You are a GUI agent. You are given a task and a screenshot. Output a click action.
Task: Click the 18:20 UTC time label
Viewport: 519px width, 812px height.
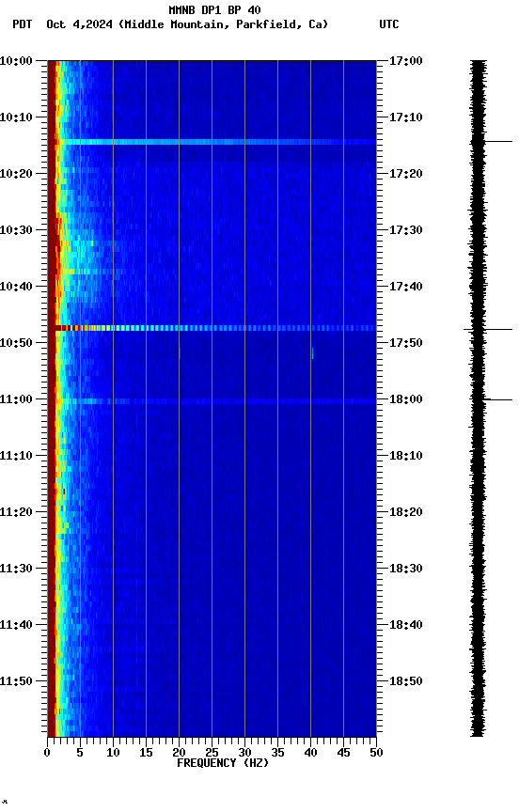[405, 512]
